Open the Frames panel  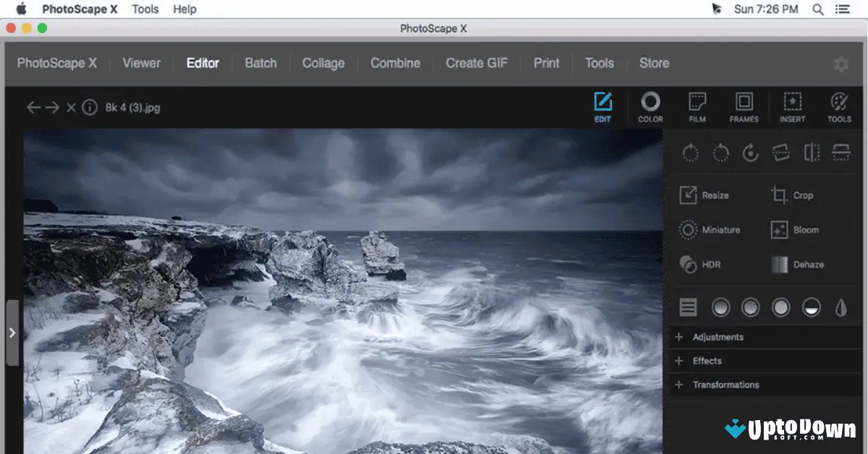[x=744, y=107]
